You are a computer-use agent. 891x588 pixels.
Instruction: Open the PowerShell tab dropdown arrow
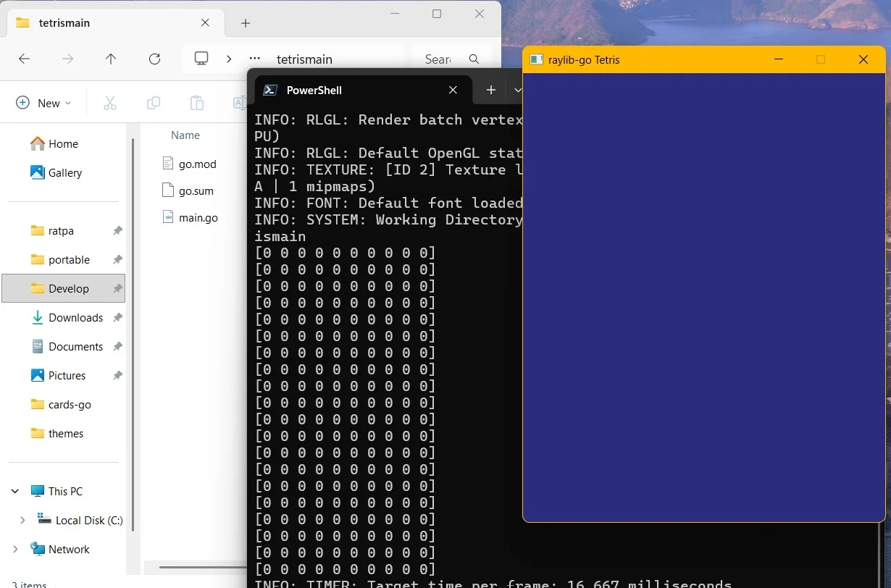click(x=517, y=90)
